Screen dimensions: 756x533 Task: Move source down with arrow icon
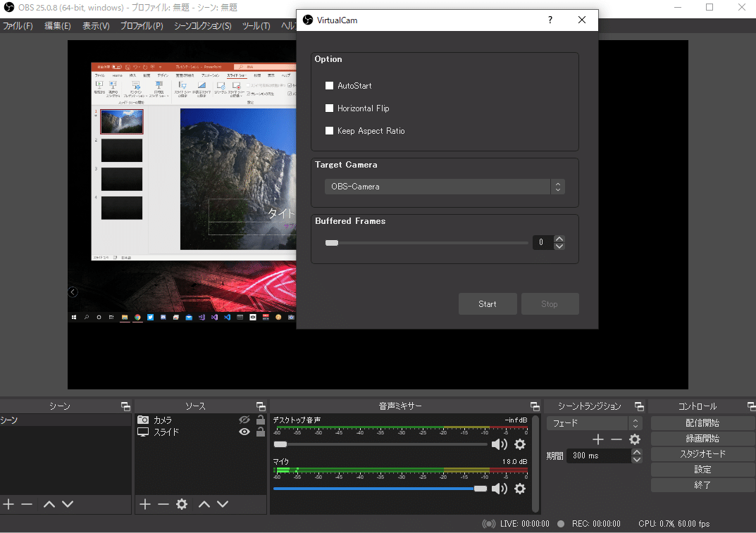[x=223, y=504]
